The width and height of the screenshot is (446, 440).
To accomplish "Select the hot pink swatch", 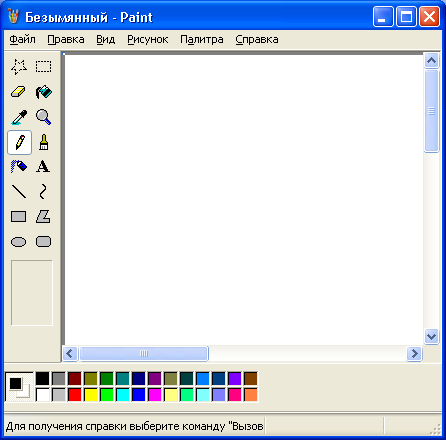I will point(235,395).
